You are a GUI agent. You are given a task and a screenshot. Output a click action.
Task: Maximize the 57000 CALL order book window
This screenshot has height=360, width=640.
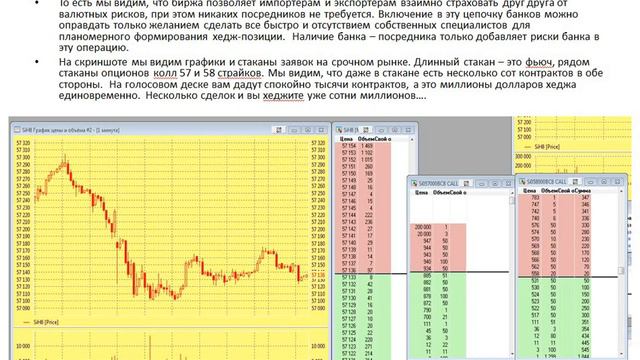coord(495,184)
